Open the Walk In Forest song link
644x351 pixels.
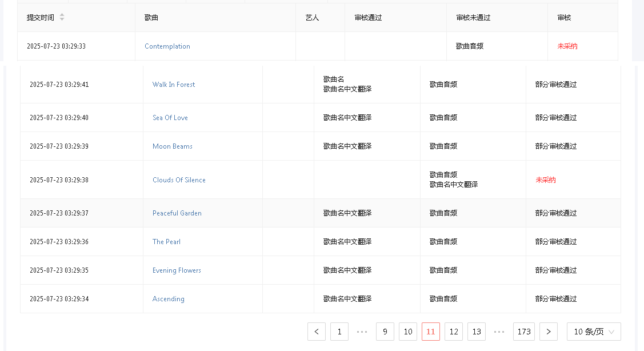coord(174,85)
